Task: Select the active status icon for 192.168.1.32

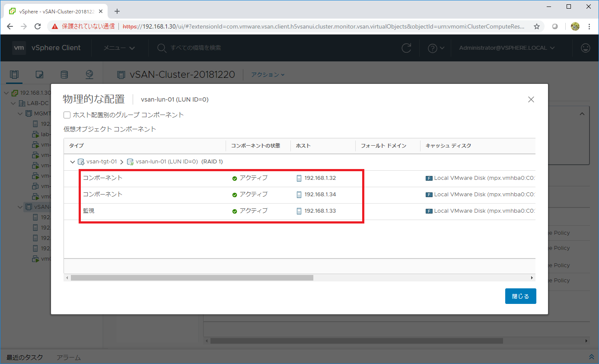Action: (235, 178)
